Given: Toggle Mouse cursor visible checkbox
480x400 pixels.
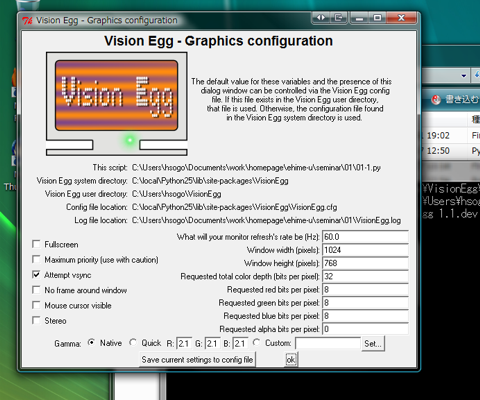Looking at the screenshot, I should pyautogui.click(x=36, y=305).
